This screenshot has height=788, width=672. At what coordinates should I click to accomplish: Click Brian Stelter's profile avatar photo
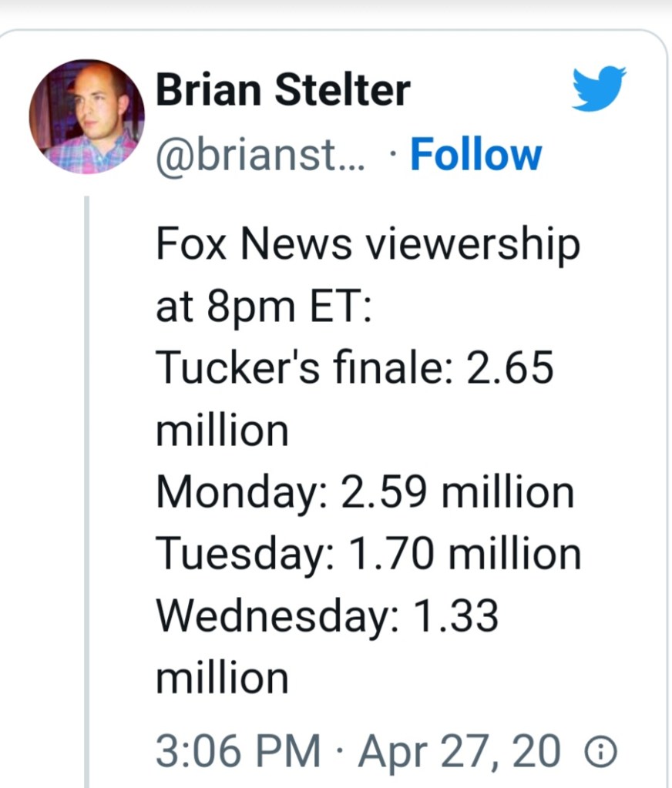pyautogui.click(x=87, y=116)
